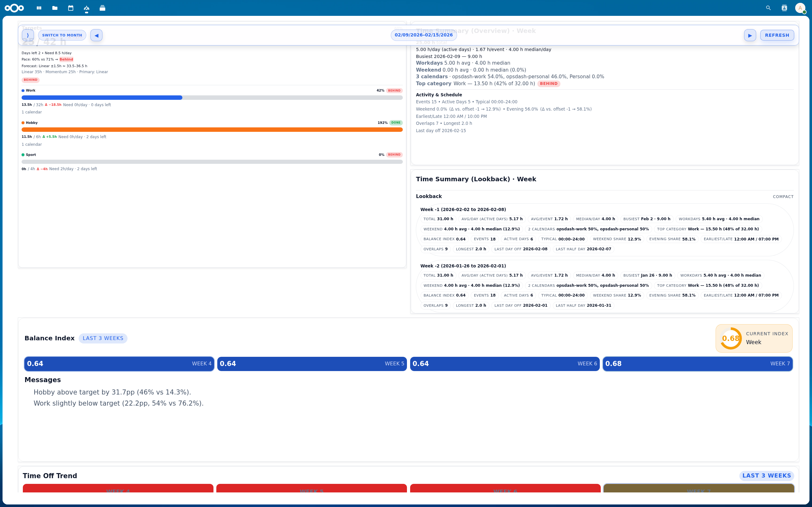Click the Refresh button
The image size is (812, 507).
[x=777, y=35]
